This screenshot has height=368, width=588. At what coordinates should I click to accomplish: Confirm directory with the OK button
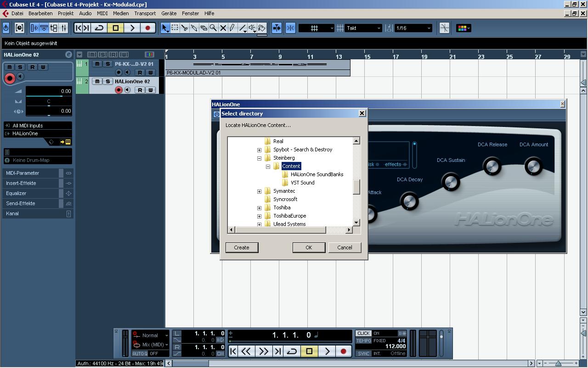(309, 247)
